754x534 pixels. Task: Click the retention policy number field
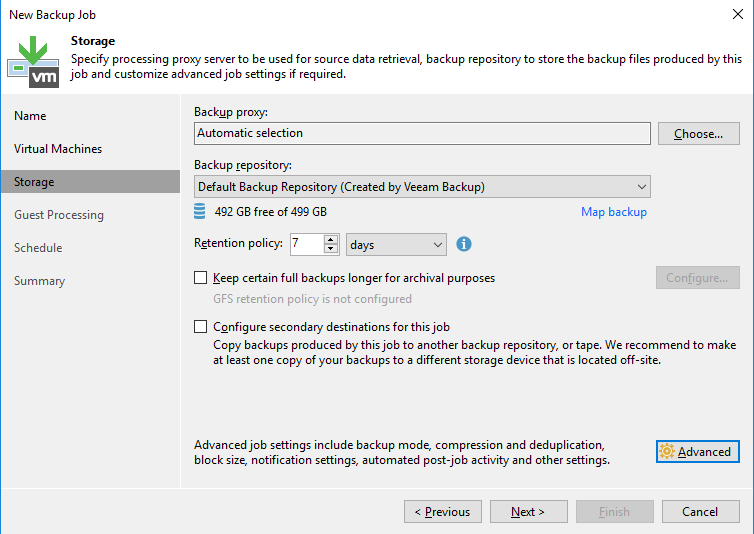click(307, 244)
